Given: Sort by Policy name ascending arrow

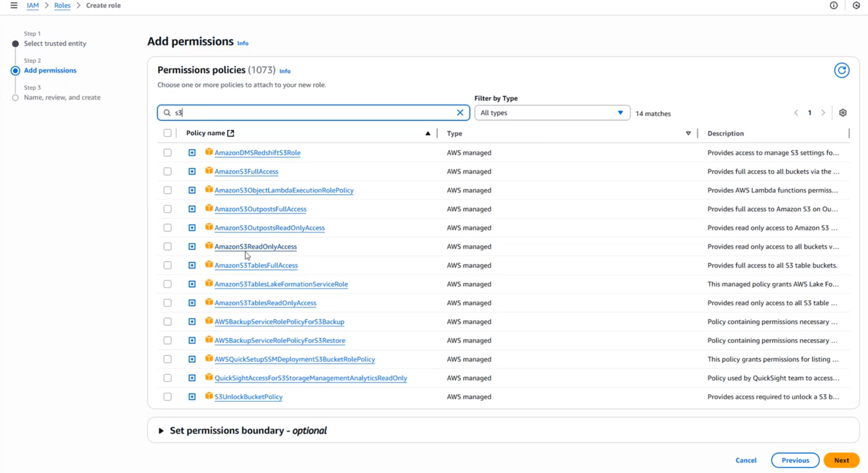Looking at the screenshot, I should [x=428, y=134].
